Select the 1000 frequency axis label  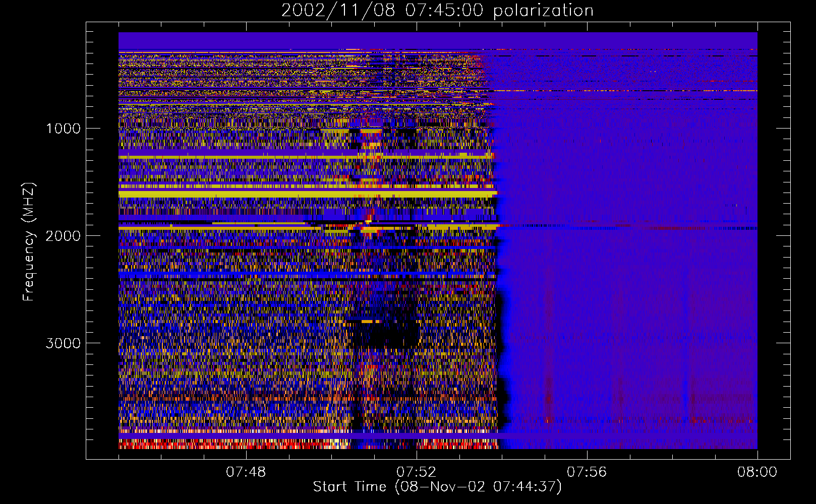pos(63,129)
